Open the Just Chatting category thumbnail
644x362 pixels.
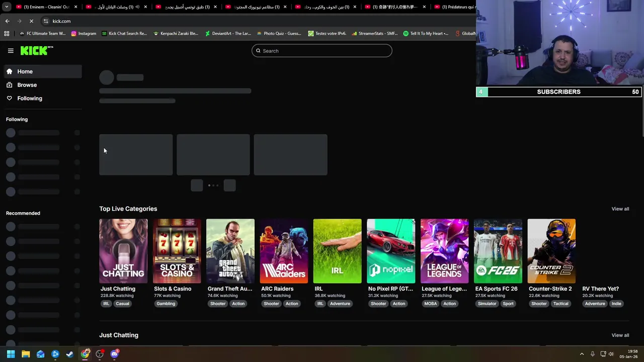coord(123,251)
